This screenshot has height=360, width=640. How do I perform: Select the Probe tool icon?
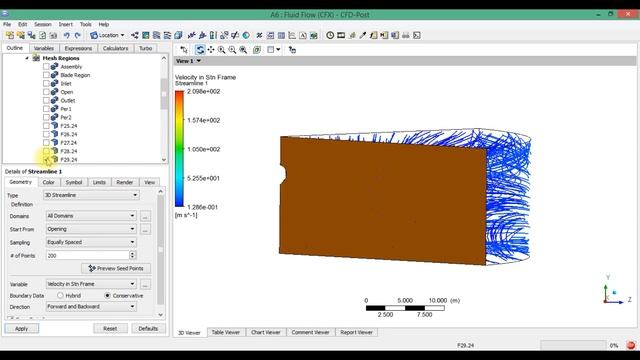(362, 36)
